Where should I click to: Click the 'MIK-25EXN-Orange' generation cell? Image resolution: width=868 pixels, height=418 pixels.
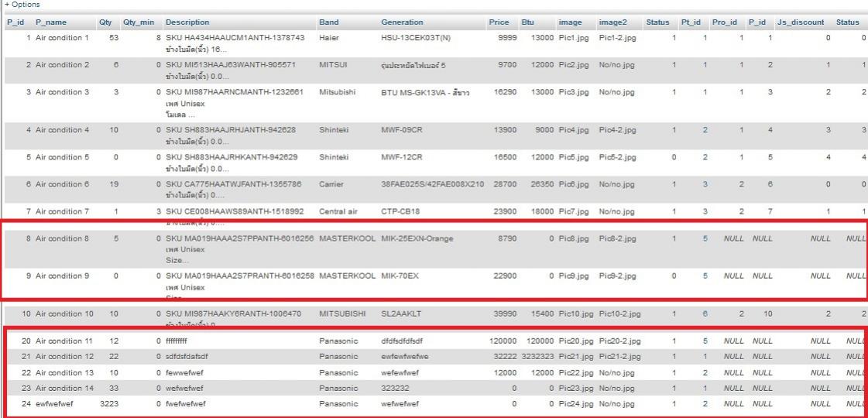pyautogui.click(x=417, y=238)
